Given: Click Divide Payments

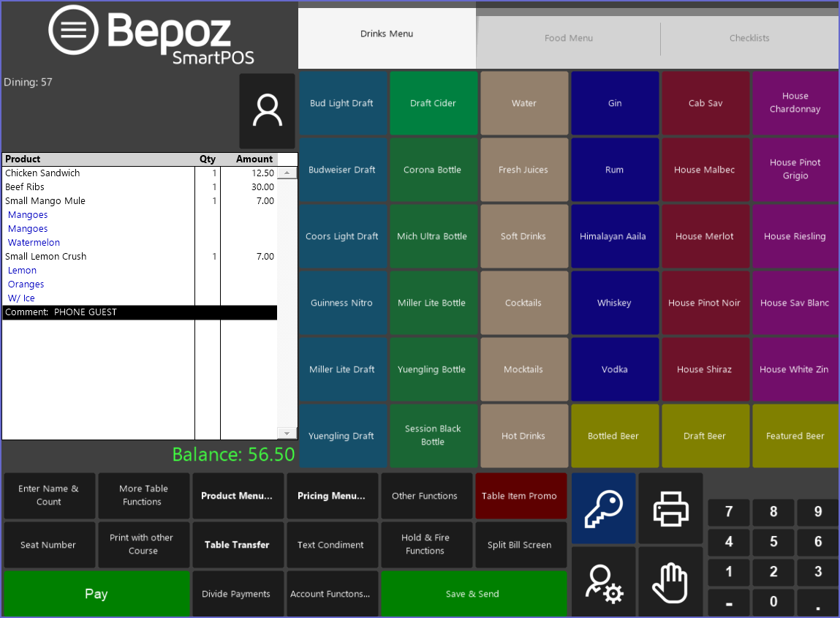Looking at the screenshot, I should 237,594.
